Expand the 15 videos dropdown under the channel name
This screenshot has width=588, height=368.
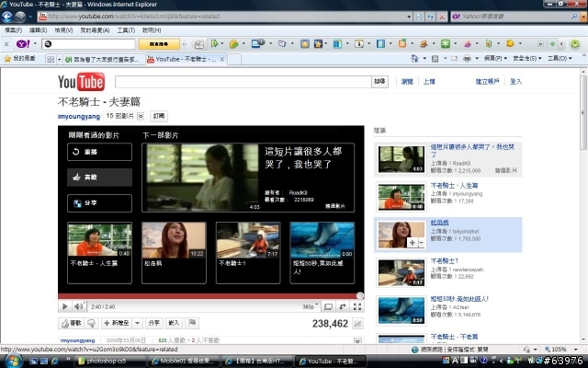point(141,116)
